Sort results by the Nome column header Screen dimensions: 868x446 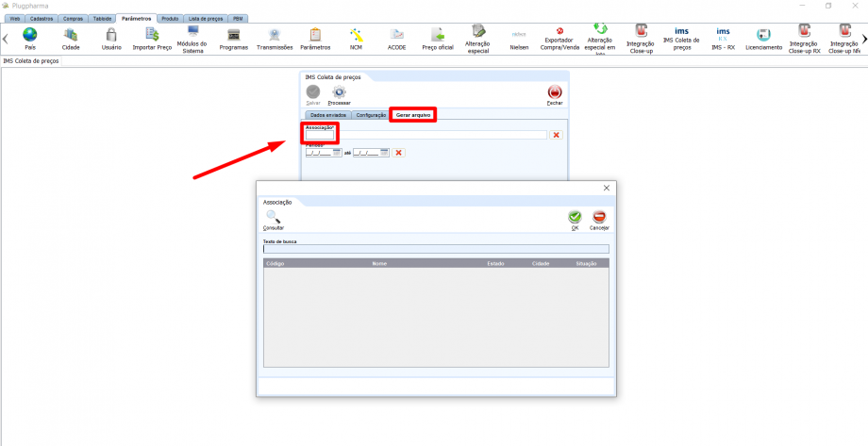coord(380,264)
